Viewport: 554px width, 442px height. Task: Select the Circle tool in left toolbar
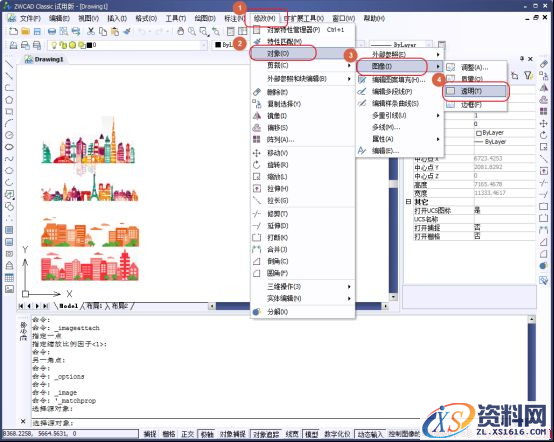pyautogui.click(x=9, y=135)
